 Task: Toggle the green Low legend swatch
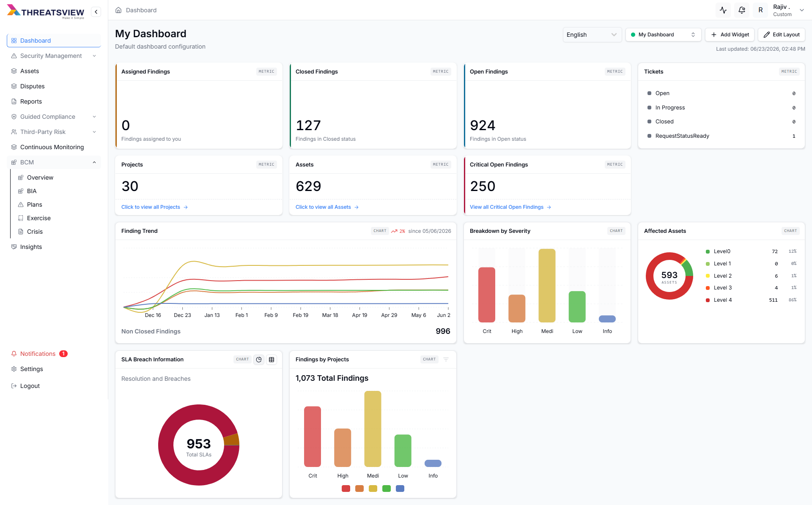387,489
